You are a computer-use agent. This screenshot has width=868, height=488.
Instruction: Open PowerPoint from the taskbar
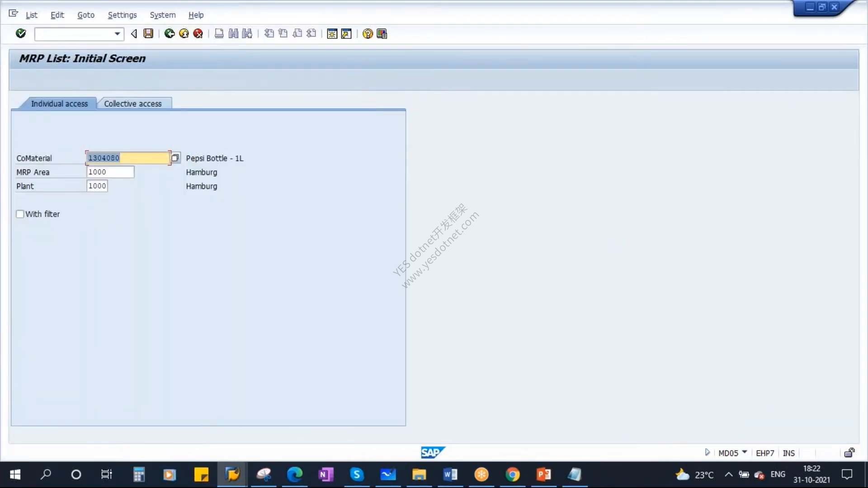coord(543,474)
